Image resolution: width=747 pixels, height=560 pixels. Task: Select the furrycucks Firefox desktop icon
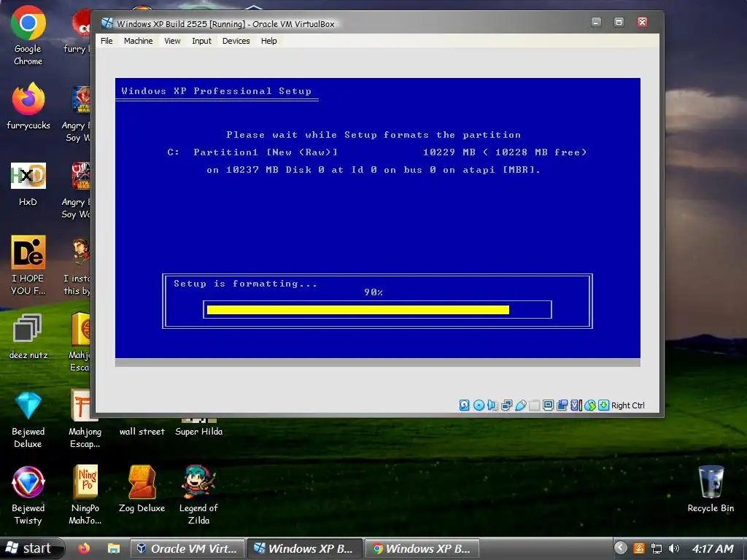coord(28,106)
